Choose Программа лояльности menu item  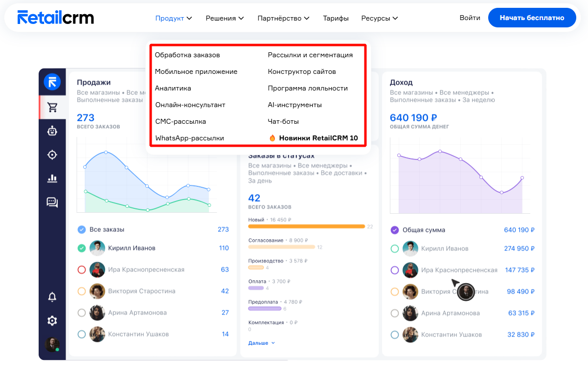point(308,88)
